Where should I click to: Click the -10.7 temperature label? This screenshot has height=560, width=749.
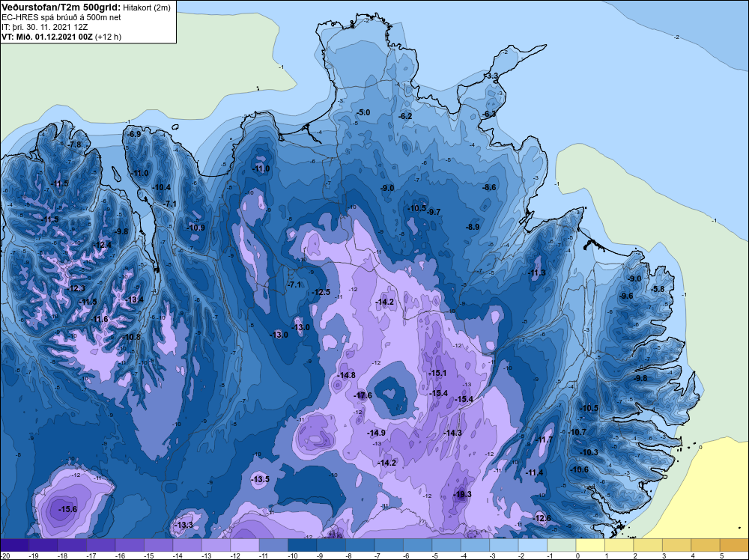(x=577, y=432)
